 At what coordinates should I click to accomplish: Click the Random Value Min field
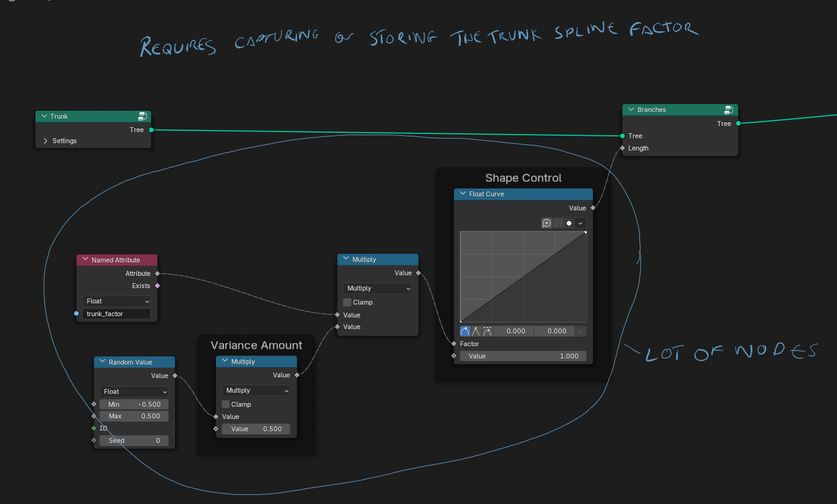coord(134,404)
